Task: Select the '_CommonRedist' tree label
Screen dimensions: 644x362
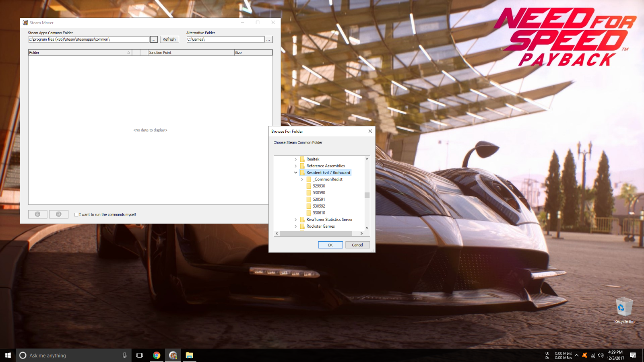Action: click(x=328, y=179)
